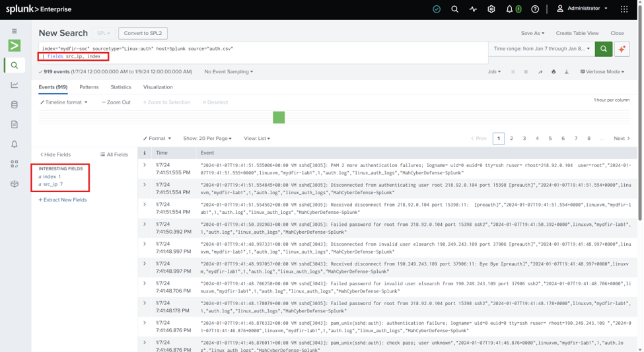Go to results page 8

[589, 139]
